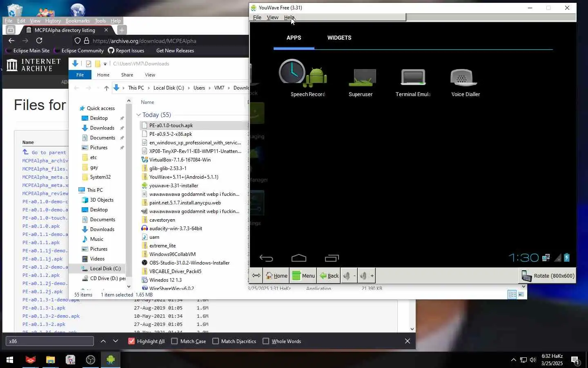Open the YouWave Help menu

click(289, 18)
